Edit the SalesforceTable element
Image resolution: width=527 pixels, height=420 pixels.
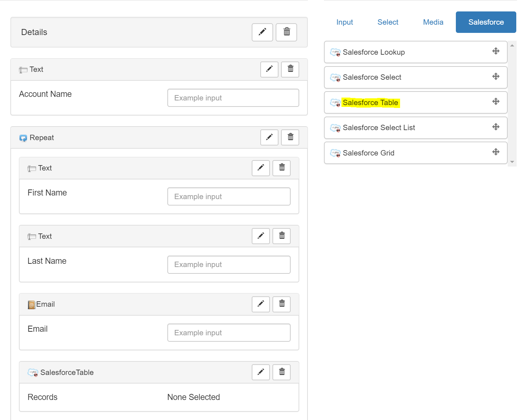point(261,372)
